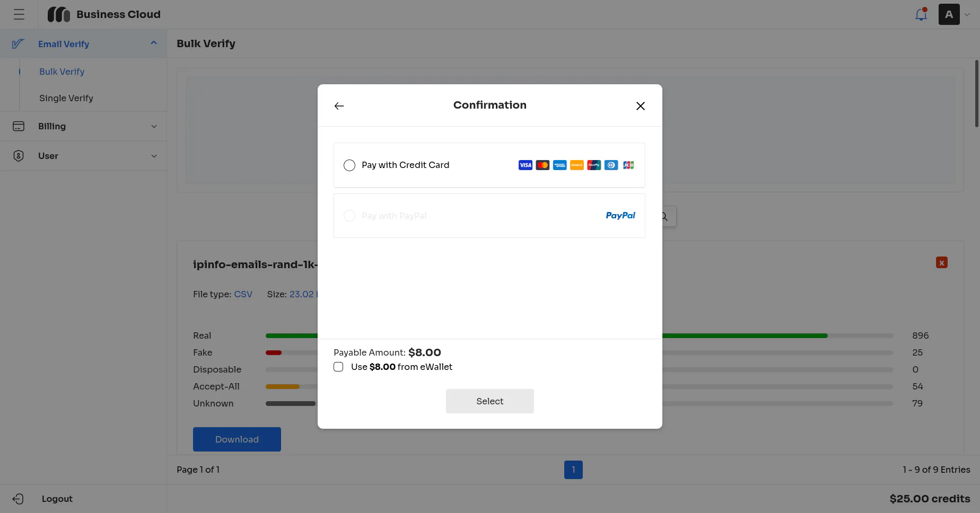
Task: Go to page 1 in pagination
Action: coord(573,470)
